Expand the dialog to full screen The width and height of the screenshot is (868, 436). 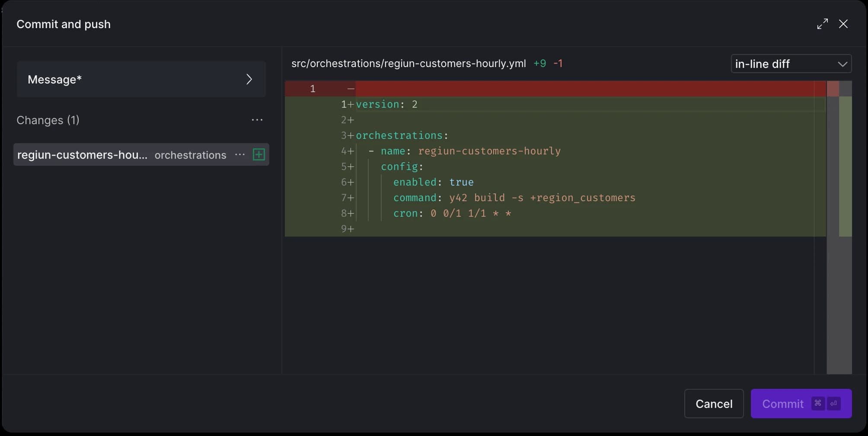pyautogui.click(x=822, y=24)
